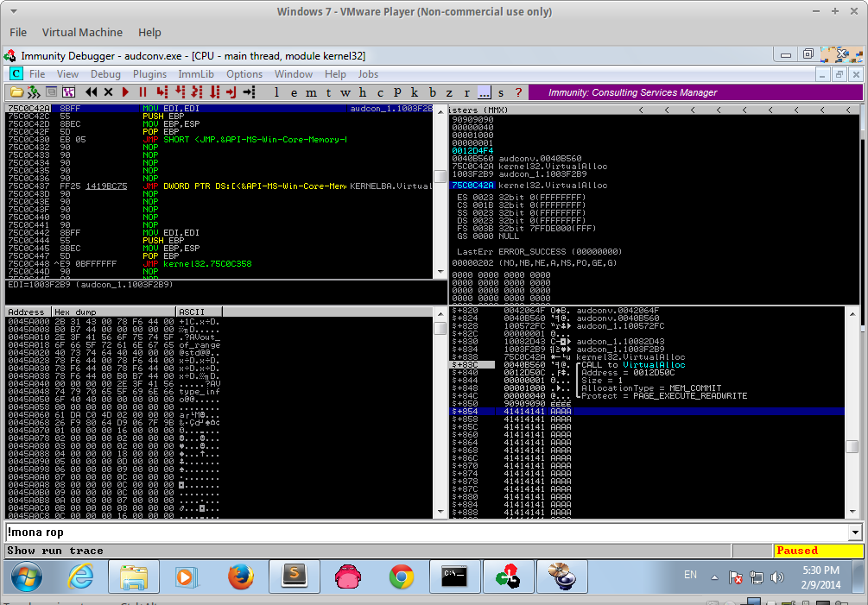The width and height of the screenshot is (868, 605).
Task: Click the purple graph view toolbar icon
Action: 68,92
